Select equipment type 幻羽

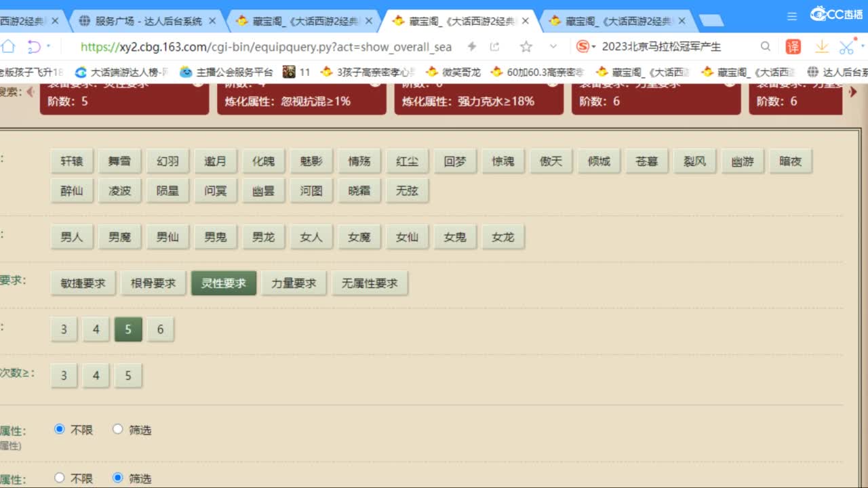(x=167, y=161)
